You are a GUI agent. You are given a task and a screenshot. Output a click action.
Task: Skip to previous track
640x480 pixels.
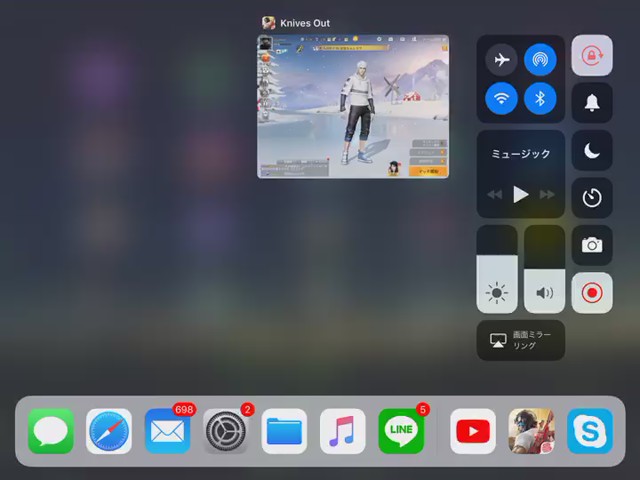(x=495, y=194)
